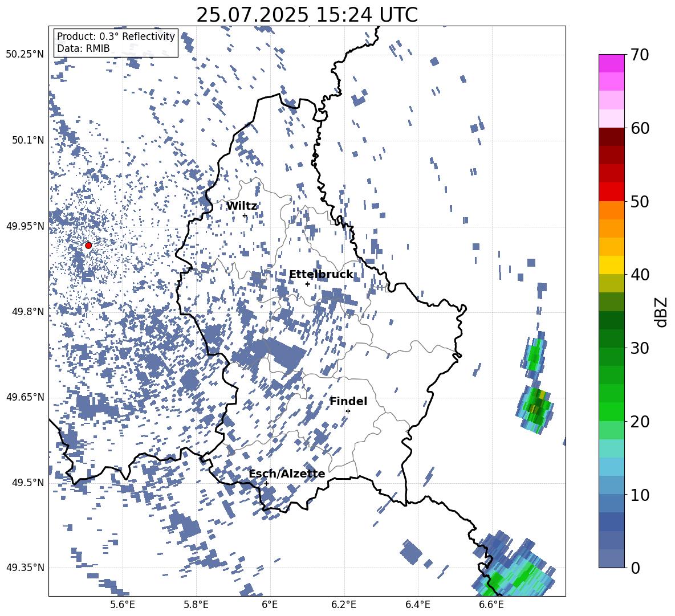Click the Data: RMIB text

tap(83, 48)
